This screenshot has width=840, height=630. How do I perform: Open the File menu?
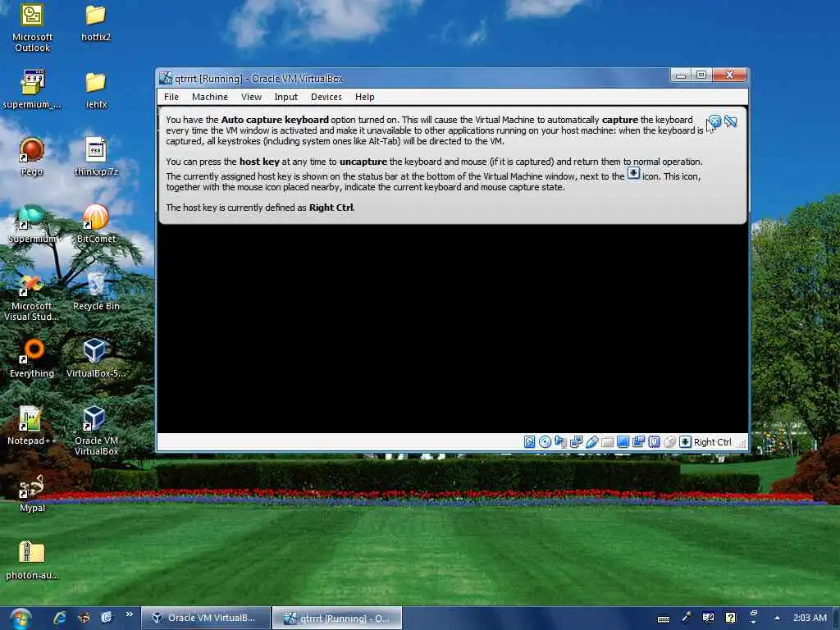pos(171,97)
